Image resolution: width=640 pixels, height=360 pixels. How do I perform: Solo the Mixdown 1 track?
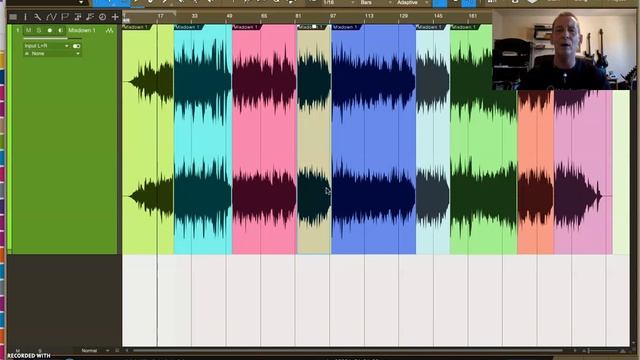39,31
